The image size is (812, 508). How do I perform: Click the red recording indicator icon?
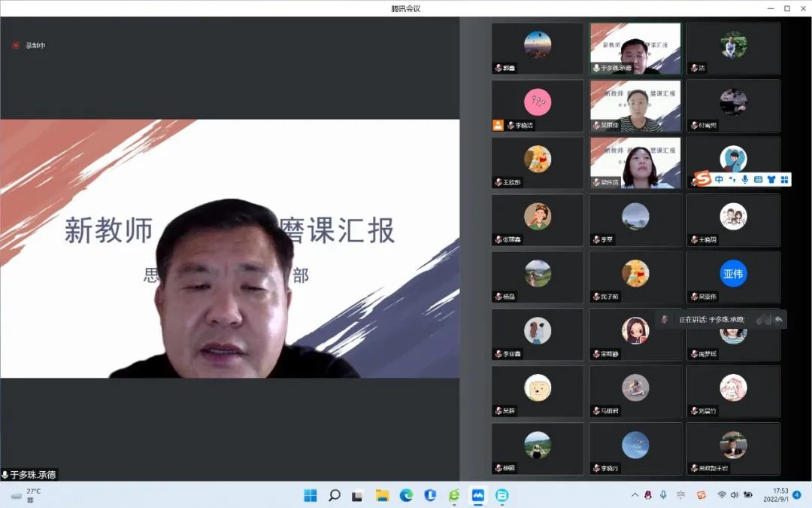pyautogui.click(x=16, y=45)
